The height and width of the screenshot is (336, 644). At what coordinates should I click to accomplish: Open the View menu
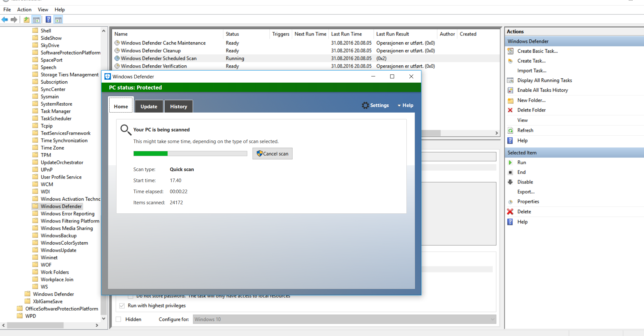pos(43,9)
